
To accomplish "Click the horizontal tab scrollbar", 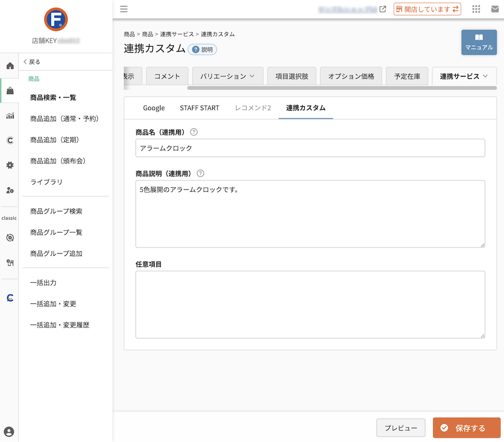I will tap(342, 88).
